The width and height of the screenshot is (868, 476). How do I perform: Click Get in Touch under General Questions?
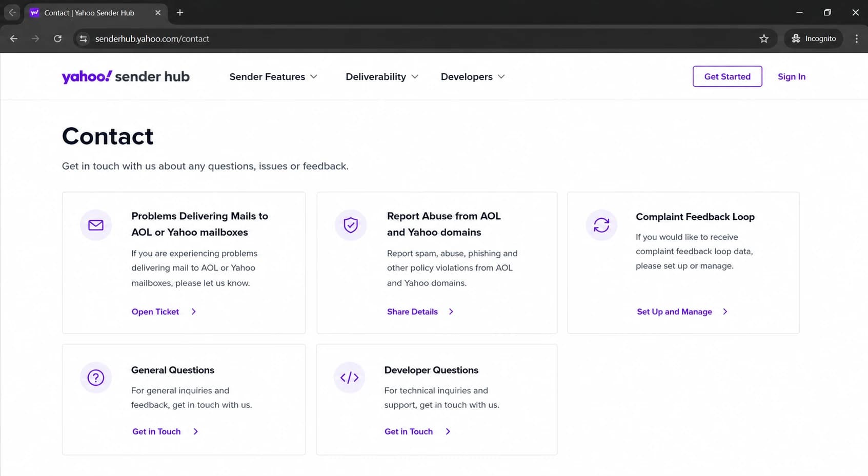(156, 431)
